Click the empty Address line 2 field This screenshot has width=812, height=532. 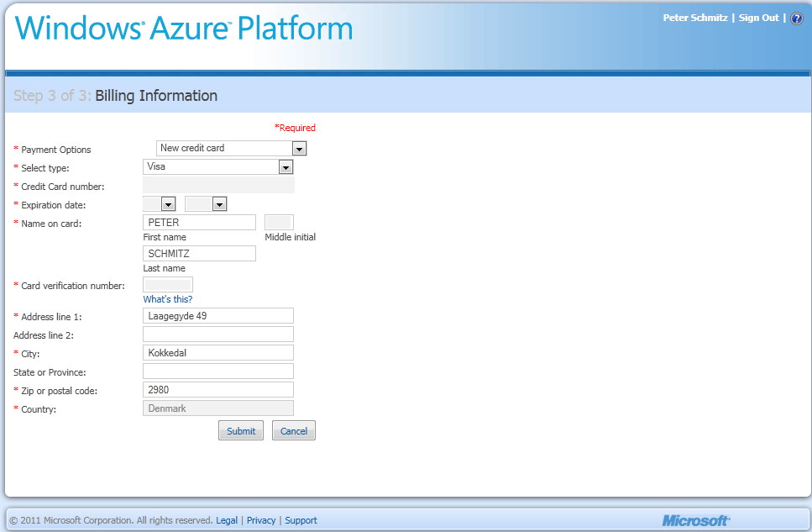(x=218, y=334)
